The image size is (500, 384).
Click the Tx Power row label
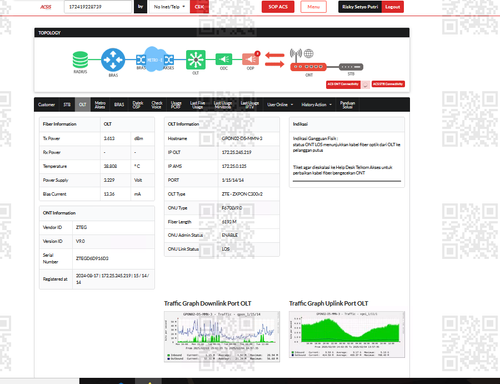click(51, 138)
